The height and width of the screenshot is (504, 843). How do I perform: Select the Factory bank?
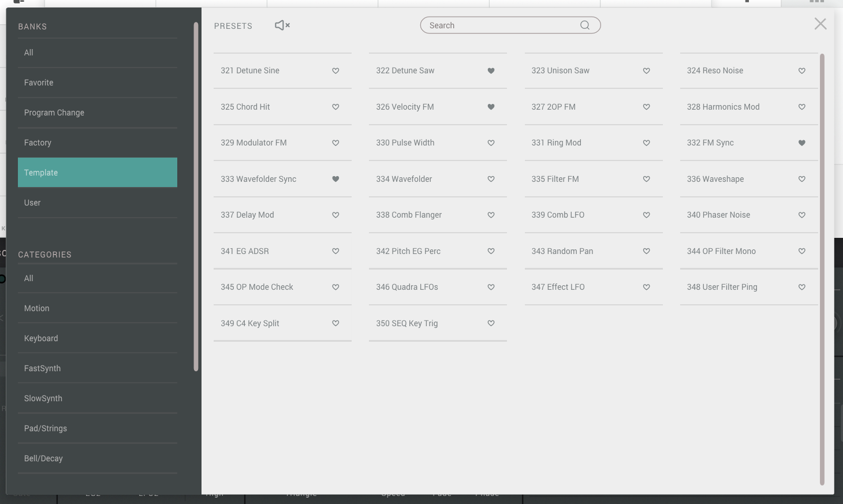click(97, 143)
